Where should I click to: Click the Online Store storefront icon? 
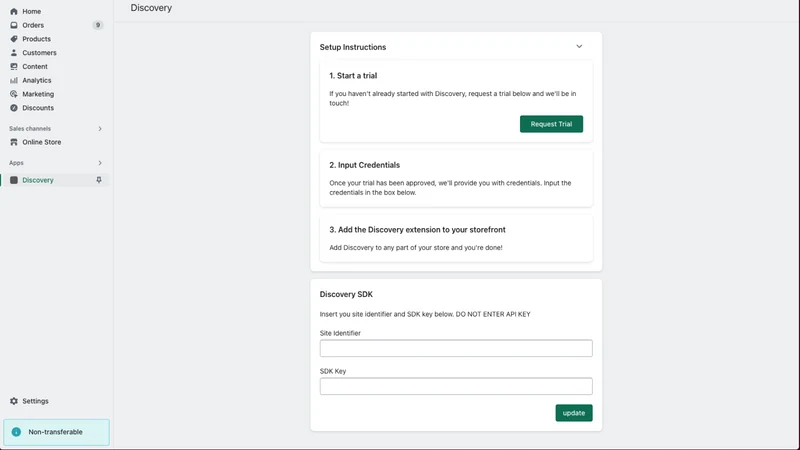click(14, 142)
